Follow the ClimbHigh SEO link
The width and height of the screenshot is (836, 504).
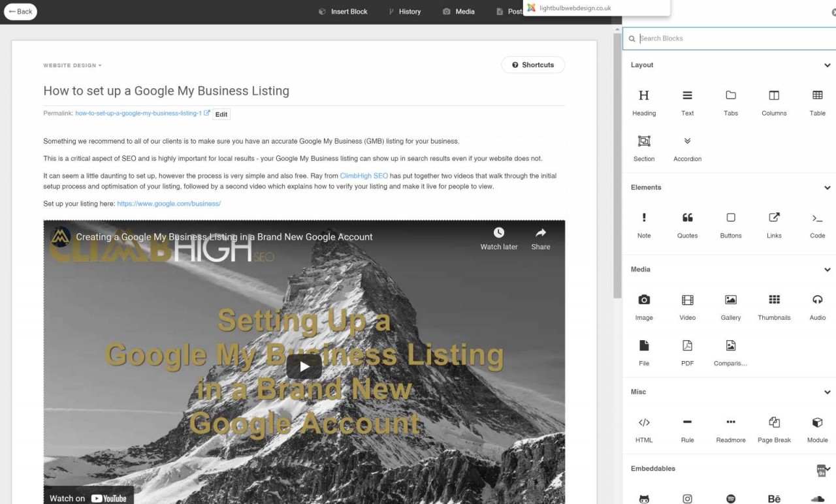click(363, 175)
